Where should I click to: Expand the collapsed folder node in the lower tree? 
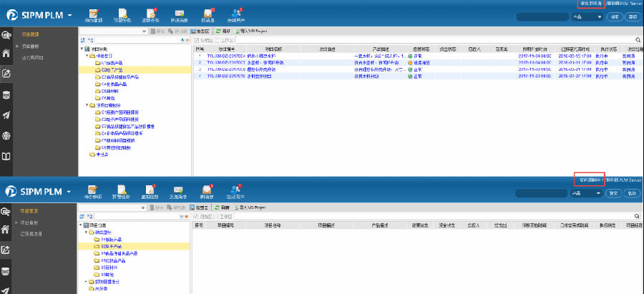(x=85, y=281)
